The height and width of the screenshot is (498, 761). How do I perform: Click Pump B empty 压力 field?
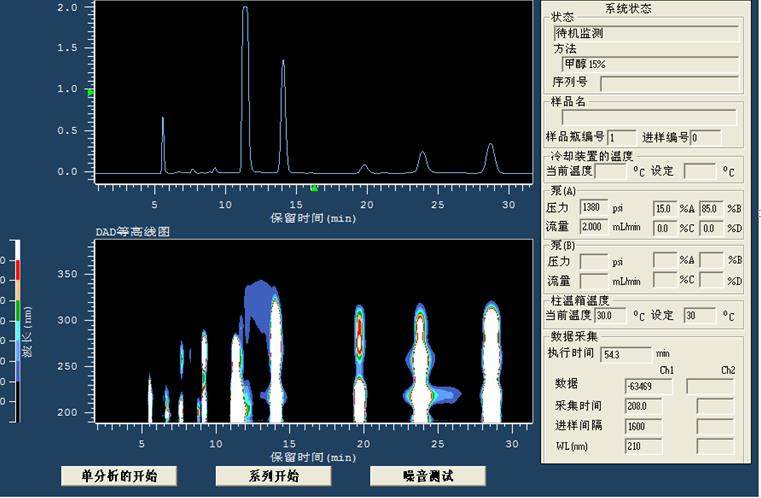(594, 262)
